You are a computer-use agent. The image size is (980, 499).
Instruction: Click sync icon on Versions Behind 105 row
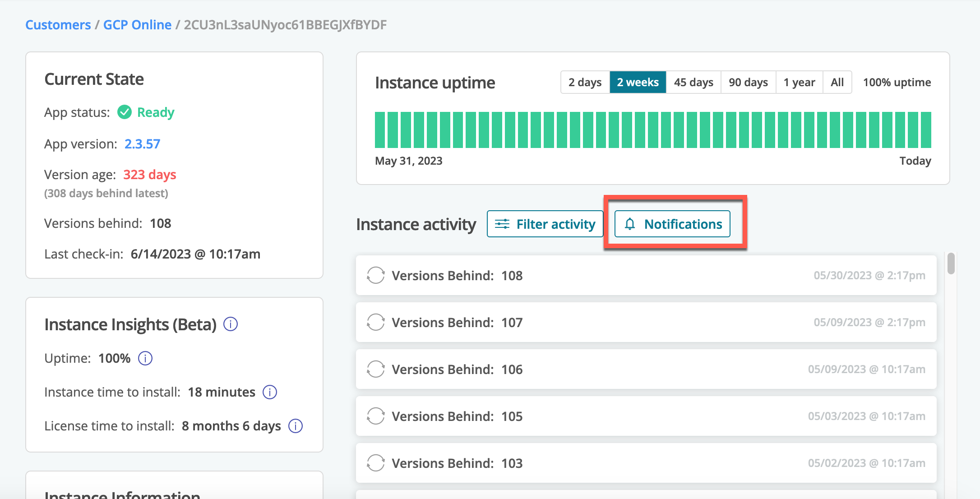coord(375,416)
